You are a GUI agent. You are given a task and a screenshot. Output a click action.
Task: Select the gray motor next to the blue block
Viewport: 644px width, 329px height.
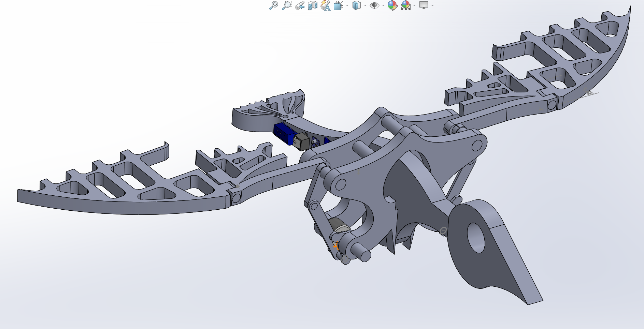click(x=301, y=141)
